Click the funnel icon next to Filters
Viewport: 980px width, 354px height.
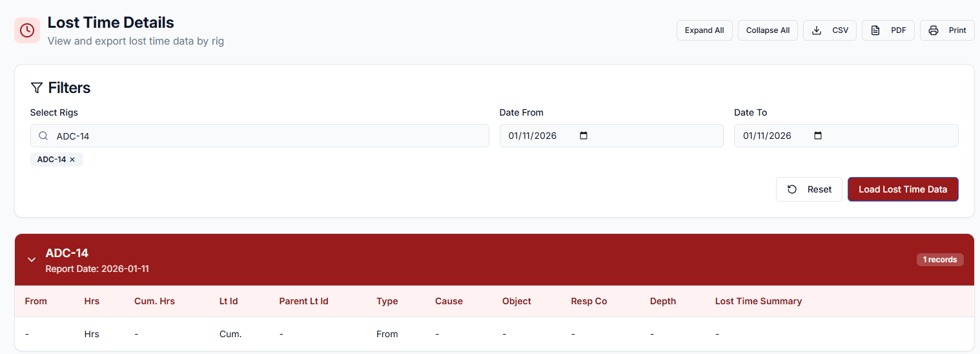36,88
